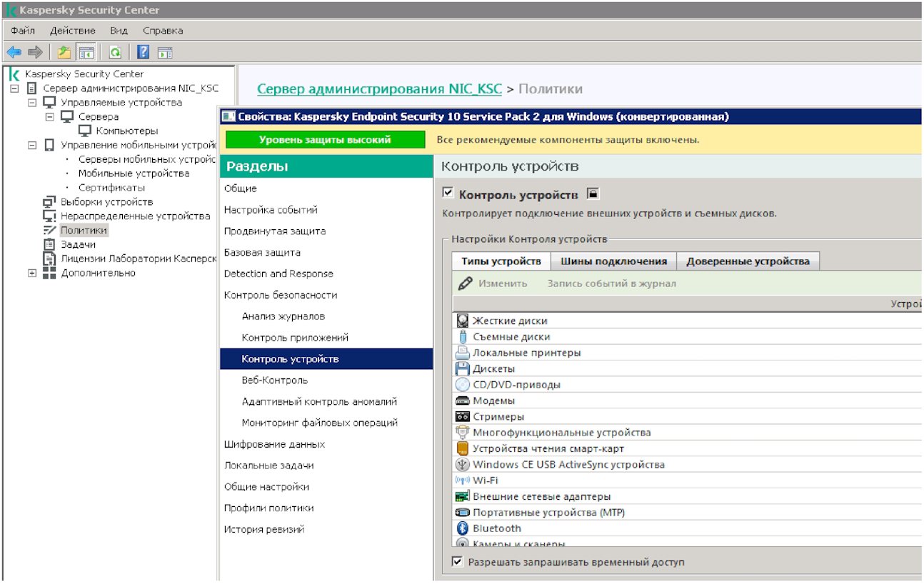This screenshot has width=924, height=584.
Task: Open the Веб-Контроль section
Action: click(274, 381)
